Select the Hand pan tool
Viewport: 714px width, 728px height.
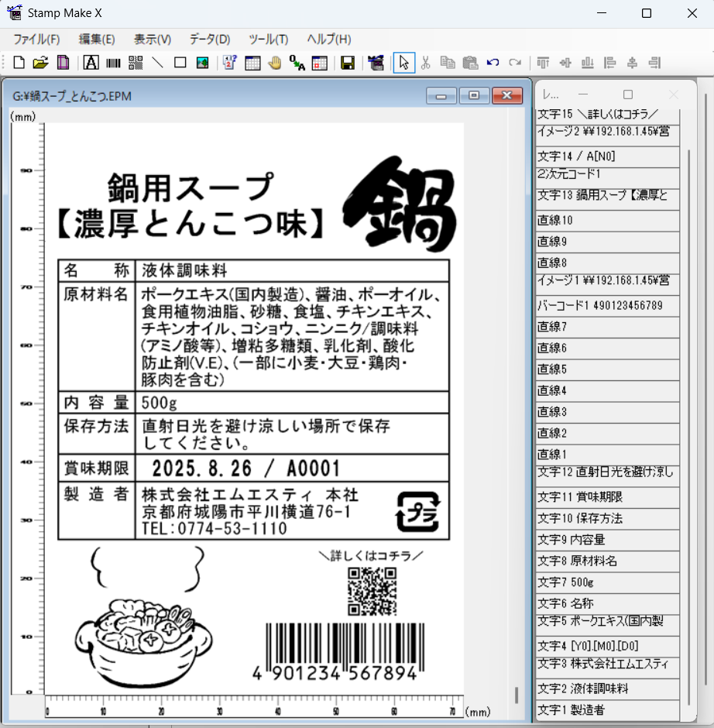274,63
